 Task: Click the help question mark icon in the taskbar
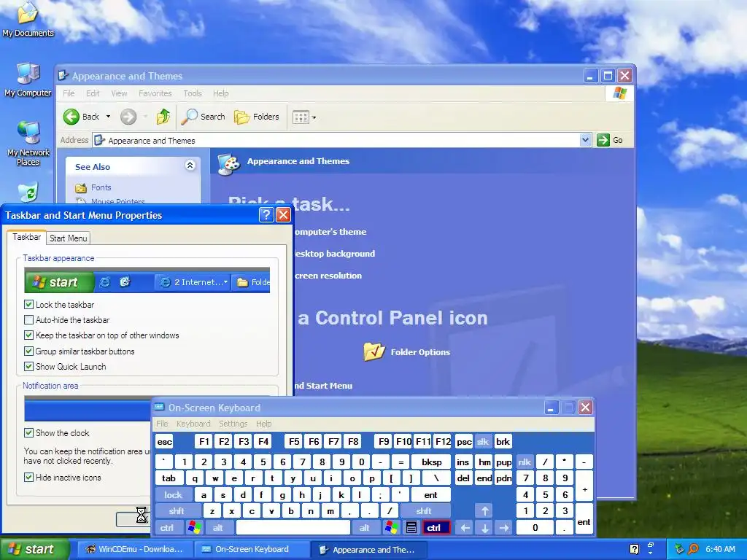coord(634,549)
